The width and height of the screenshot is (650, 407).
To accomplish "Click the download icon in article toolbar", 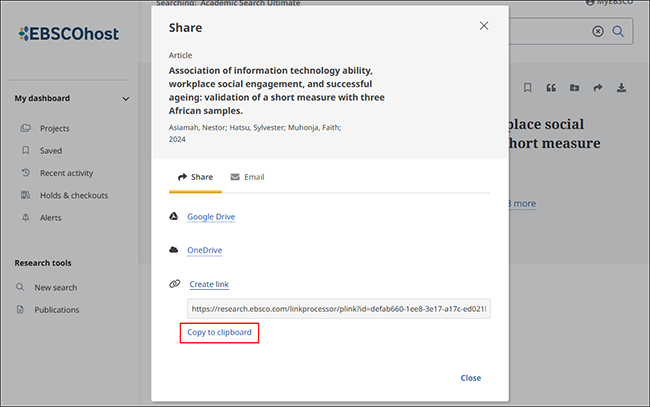I will tap(621, 87).
